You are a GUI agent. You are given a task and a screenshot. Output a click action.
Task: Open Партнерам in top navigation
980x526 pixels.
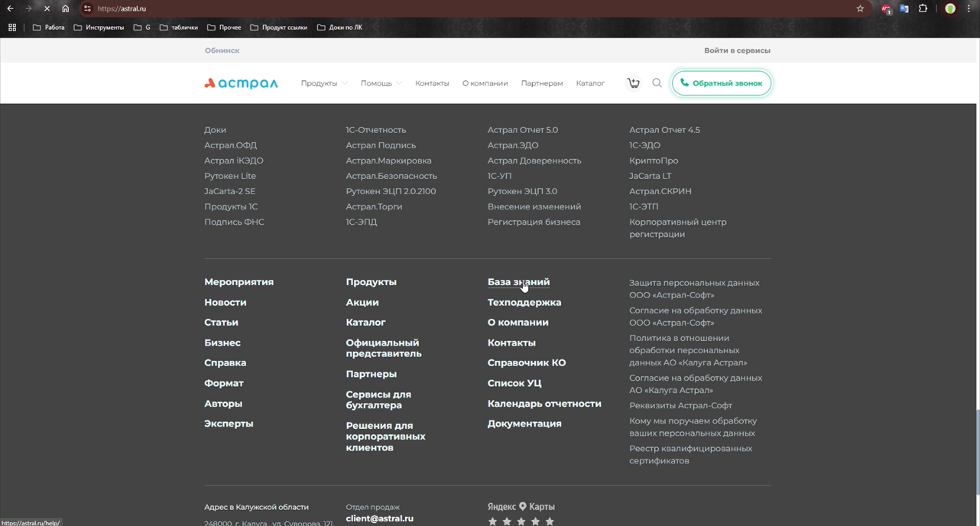542,83
